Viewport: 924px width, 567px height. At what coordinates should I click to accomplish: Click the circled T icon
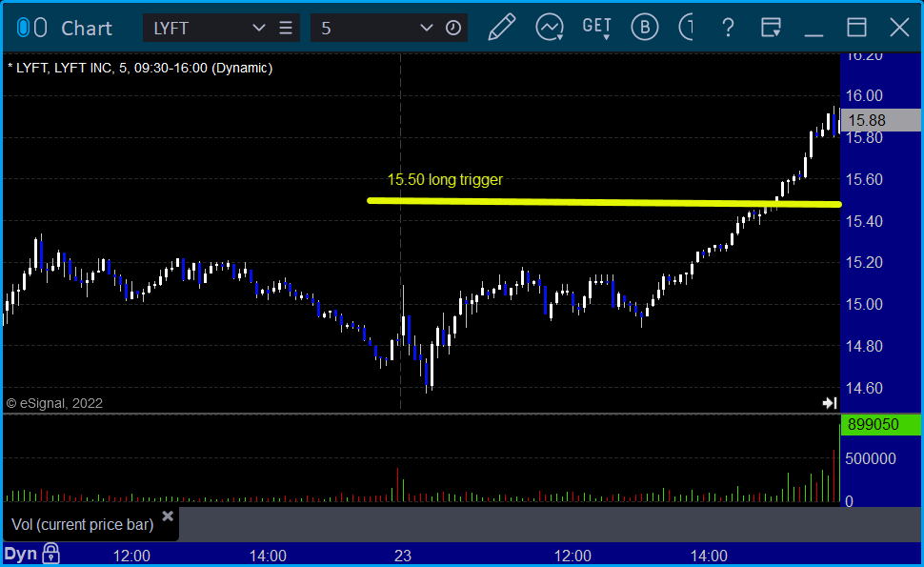[x=686, y=27]
